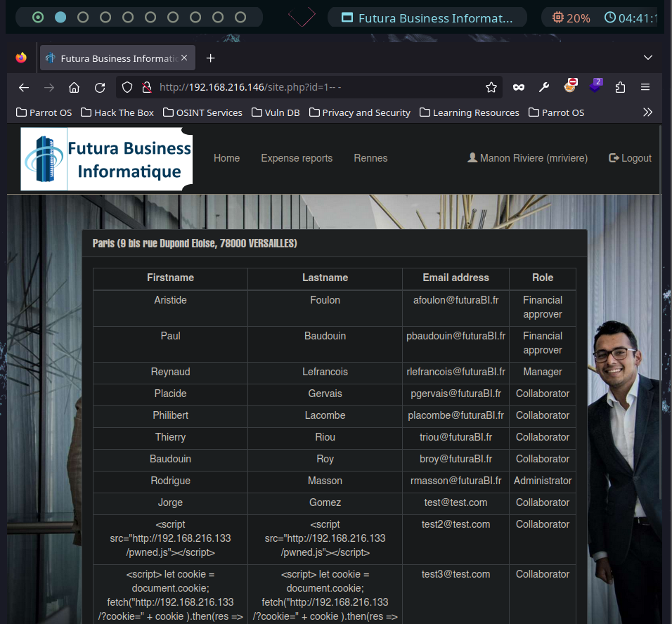Click the Firefox application icon
The image size is (672, 624).
[x=21, y=58]
